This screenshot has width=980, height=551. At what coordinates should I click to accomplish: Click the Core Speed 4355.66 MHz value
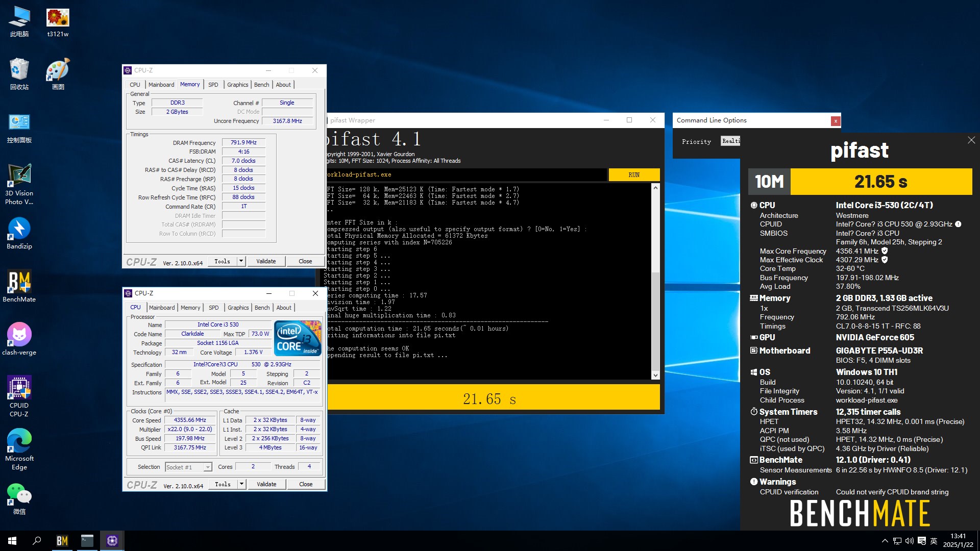pyautogui.click(x=190, y=420)
